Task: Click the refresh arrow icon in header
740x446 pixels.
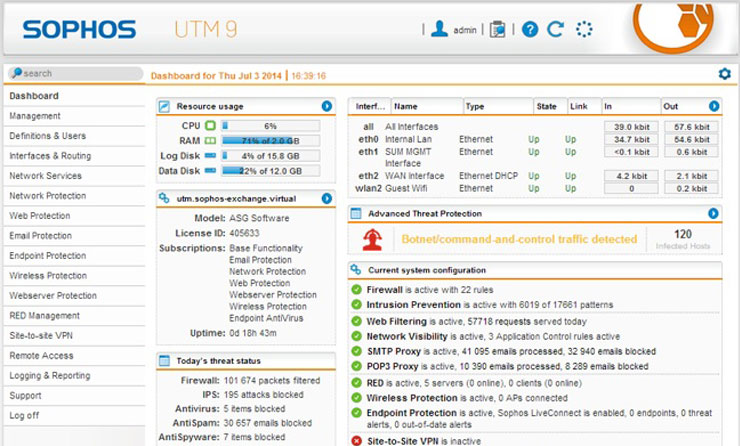Action: pyautogui.click(x=555, y=29)
